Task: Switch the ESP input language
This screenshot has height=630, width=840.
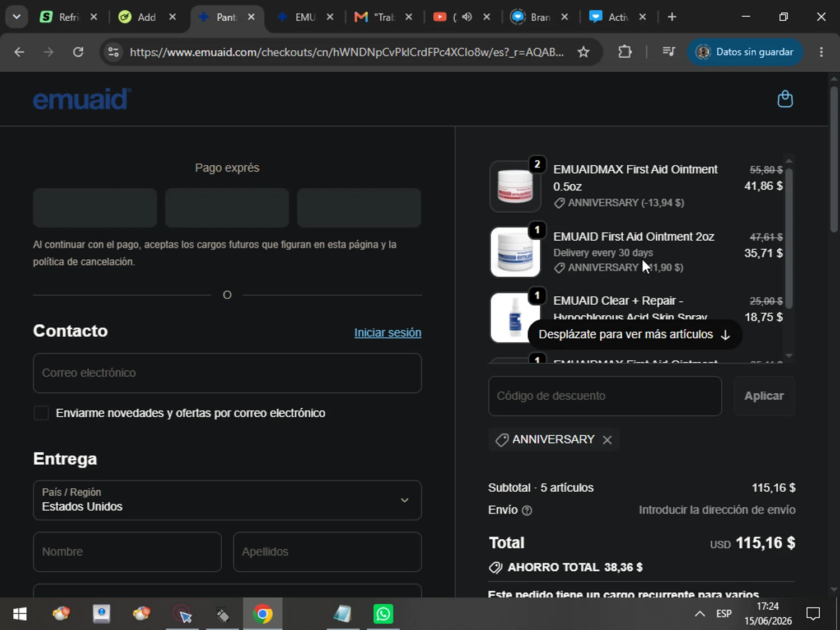Action: (x=724, y=614)
